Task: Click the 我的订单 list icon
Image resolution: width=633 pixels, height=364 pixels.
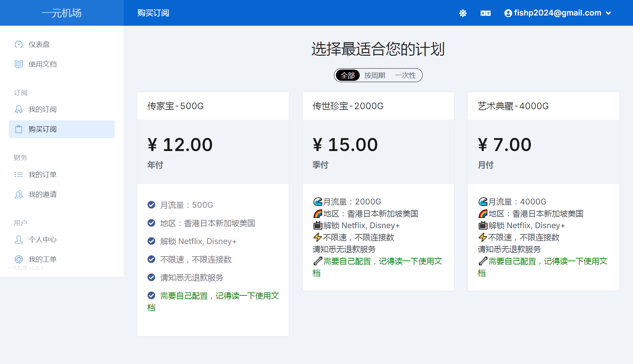Action: click(19, 175)
